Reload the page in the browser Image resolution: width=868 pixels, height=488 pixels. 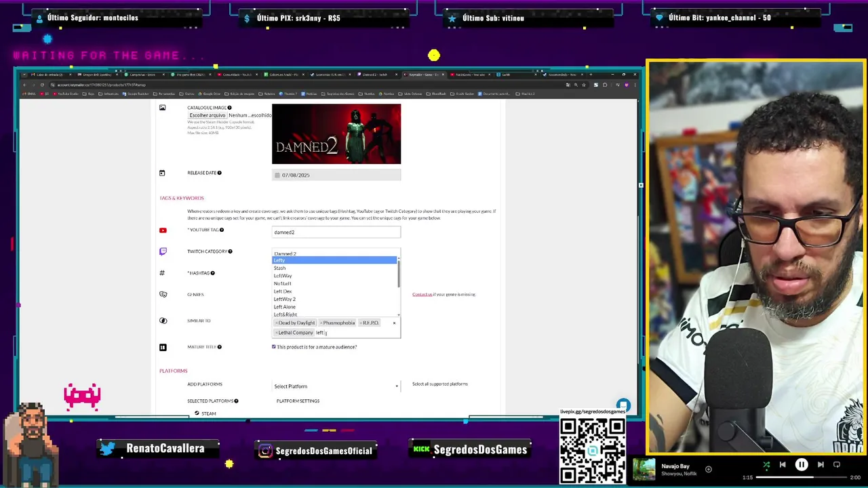[42, 85]
